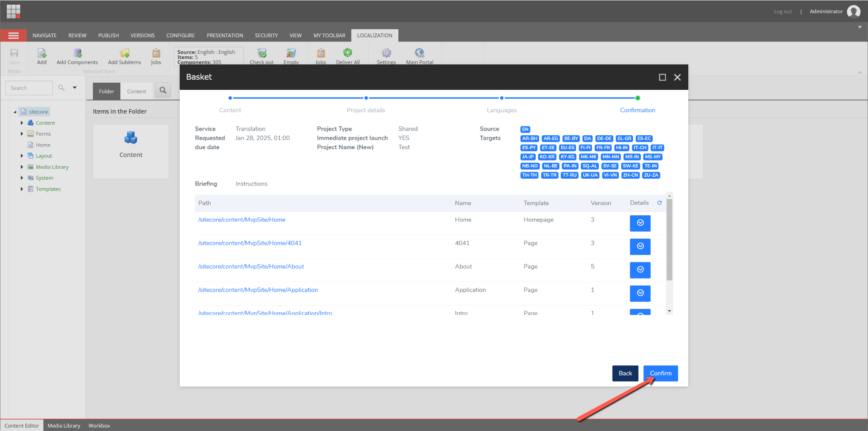The image size is (868, 431).
Task: Expand the Layout tree node
Action: pos(22,156)
